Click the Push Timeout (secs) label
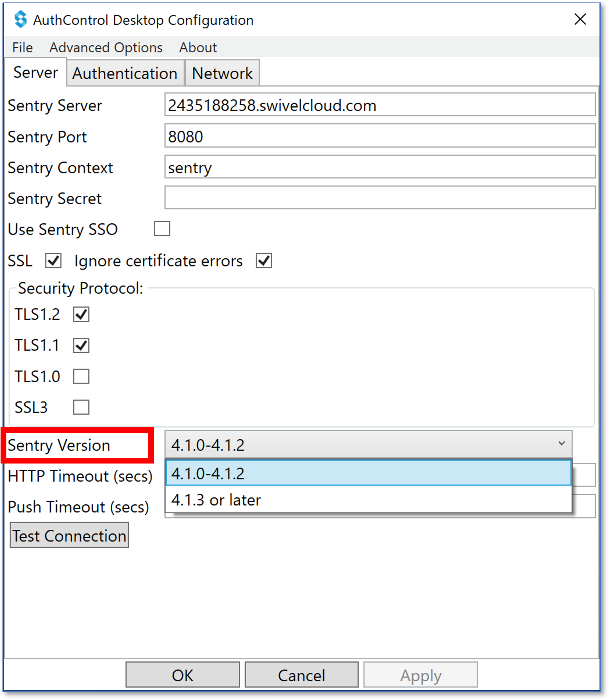Image resolution: width=609 pixels, height=700 pixels. 79,507
